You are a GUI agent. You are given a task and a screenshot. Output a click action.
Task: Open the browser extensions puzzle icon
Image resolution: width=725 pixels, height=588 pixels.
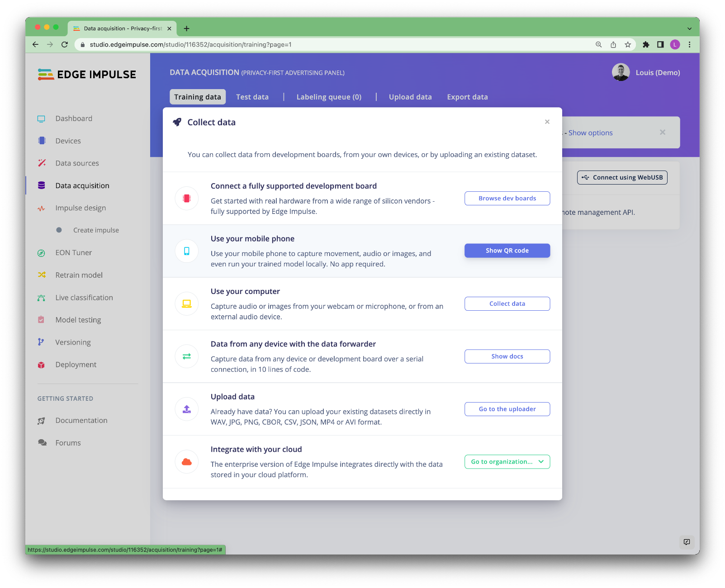(646, 44)
